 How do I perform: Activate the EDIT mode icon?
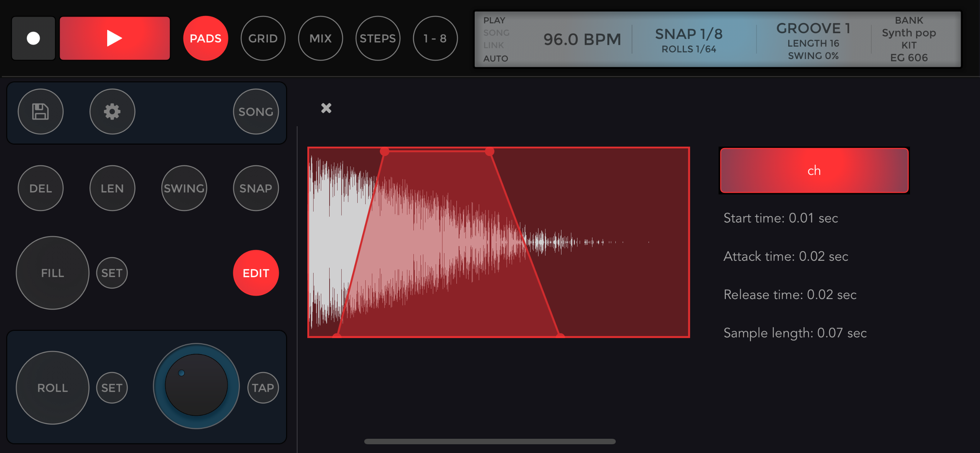[256, 272]
